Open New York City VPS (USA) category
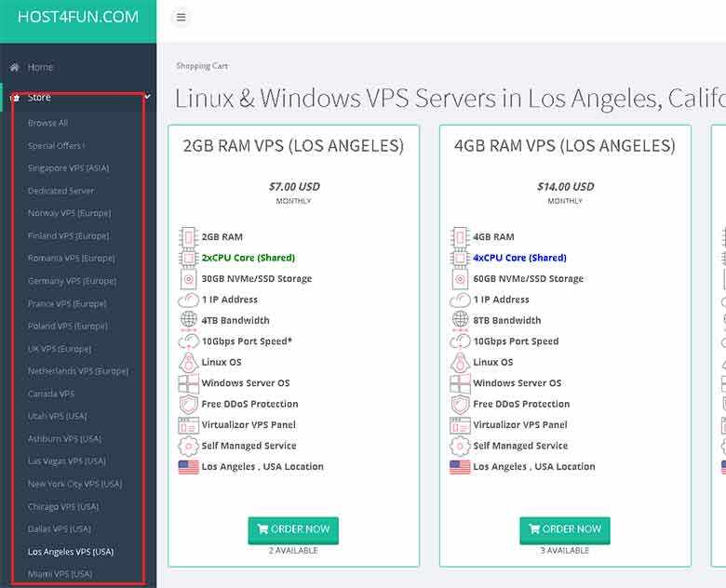Screen dimensions: 726x588 [75, 484]
